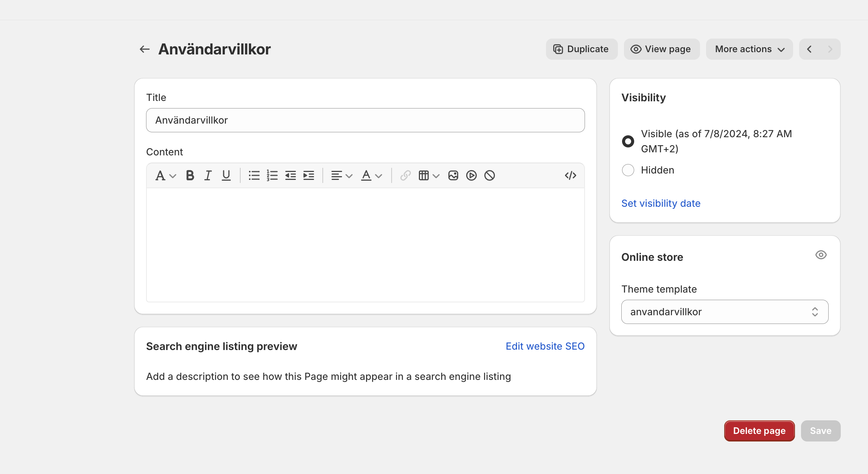Switch editor to HTML code view
868x474 pixels.
click(570, 175)
